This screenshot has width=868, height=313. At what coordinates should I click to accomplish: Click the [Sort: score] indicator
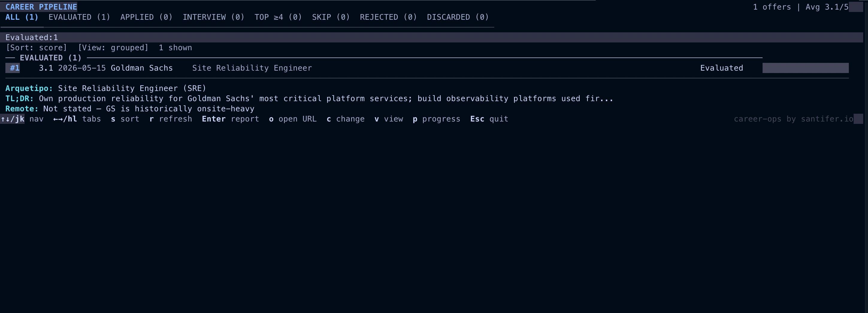37,48
